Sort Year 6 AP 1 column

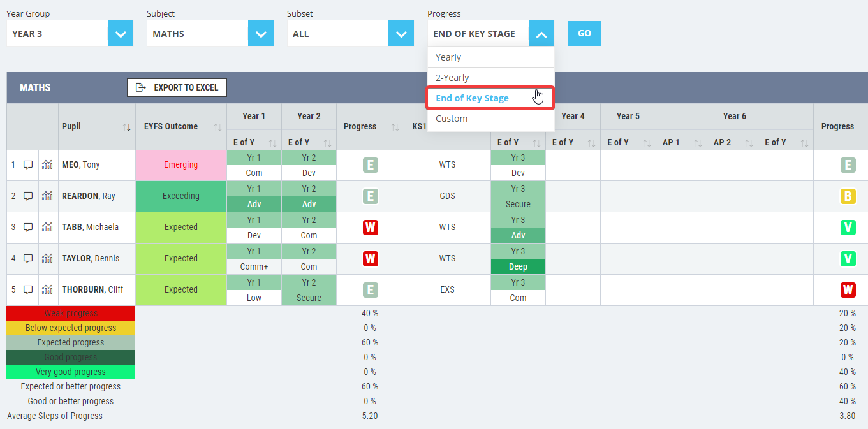click(698, 143)
